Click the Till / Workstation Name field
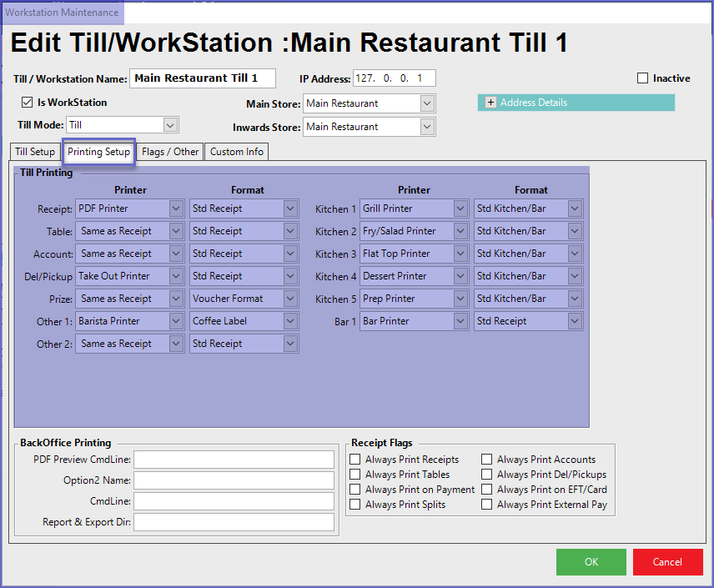Image resolution: width=714 pixels, height=588 pixels. (x=202, y=78)
